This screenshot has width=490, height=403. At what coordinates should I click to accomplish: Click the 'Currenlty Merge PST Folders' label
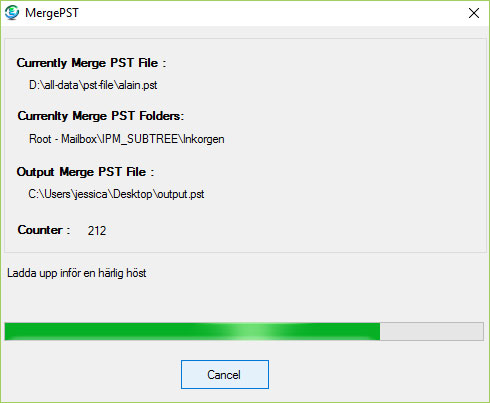pyautogui.click(x=101, y=116)
